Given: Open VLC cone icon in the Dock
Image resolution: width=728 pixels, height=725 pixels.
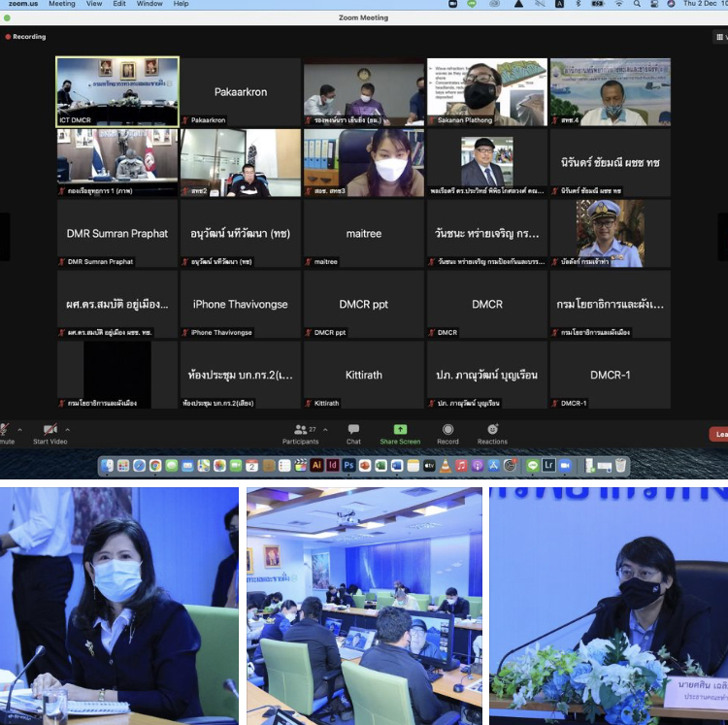Looking at the screenshot, I should (x=446, y=466).
